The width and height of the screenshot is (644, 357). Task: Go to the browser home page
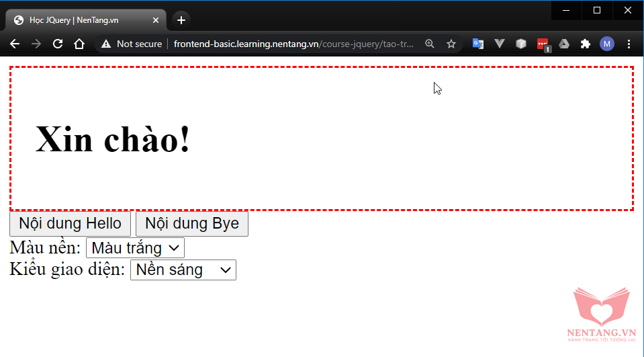79,44
